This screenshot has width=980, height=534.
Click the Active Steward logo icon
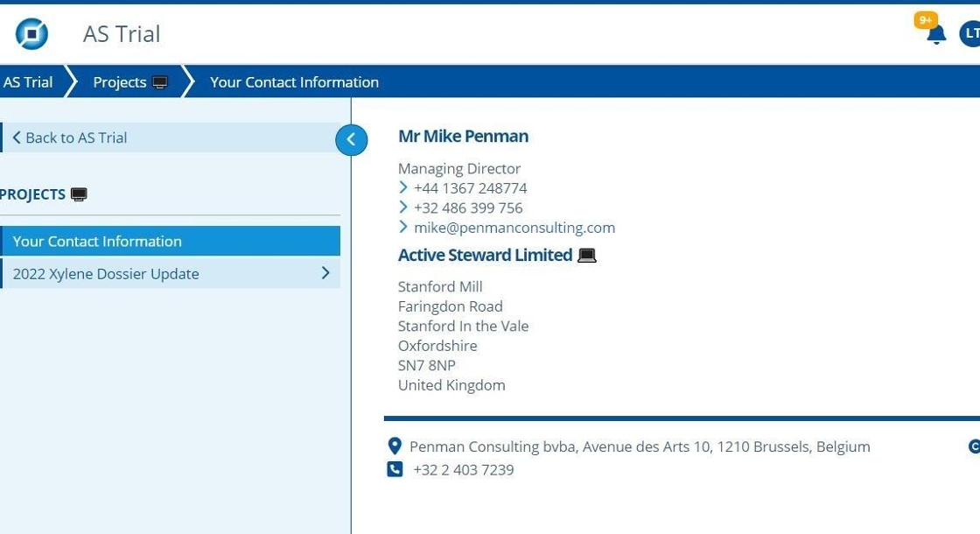click(x=31, y=34)
